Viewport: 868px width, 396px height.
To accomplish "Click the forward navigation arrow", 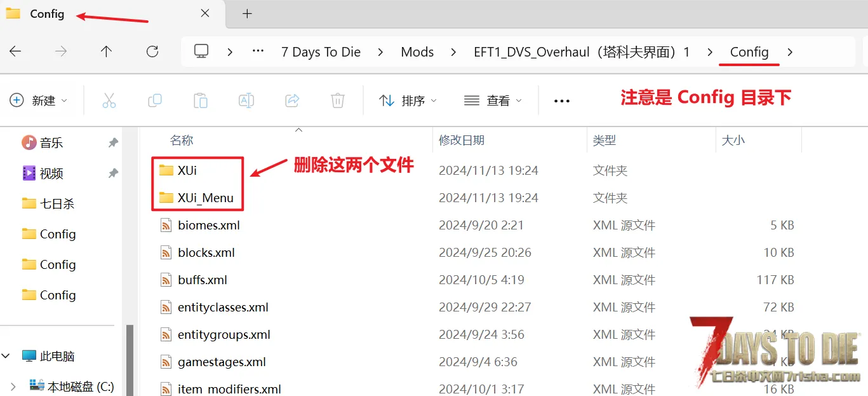I will click(61, 52).
